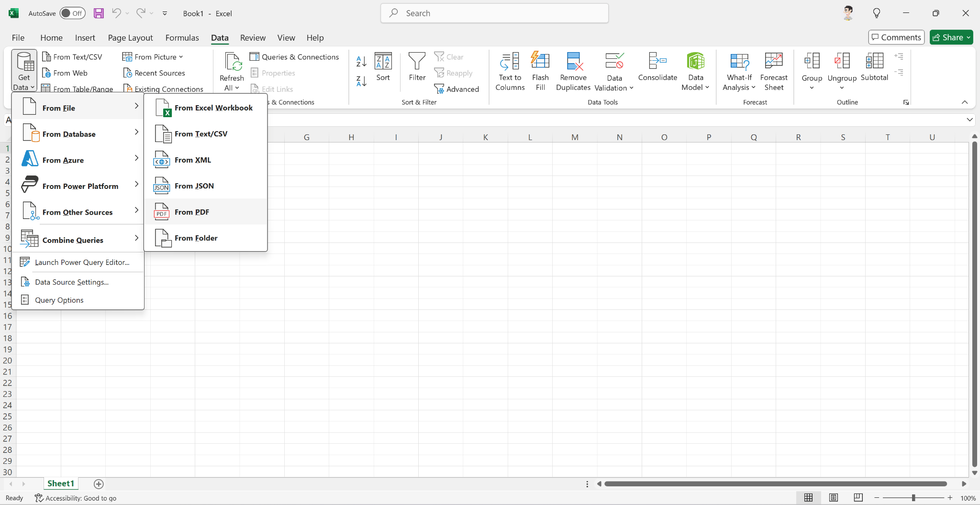This screenshot has width=980, height=505.
Task: Select Query Options menu item
Action: click(78, 300)
